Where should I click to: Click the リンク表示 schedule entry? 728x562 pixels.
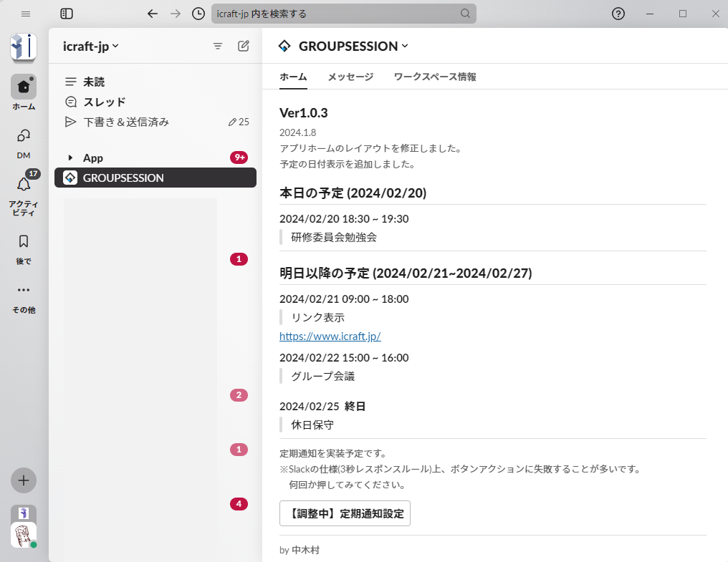click(317, 317)
